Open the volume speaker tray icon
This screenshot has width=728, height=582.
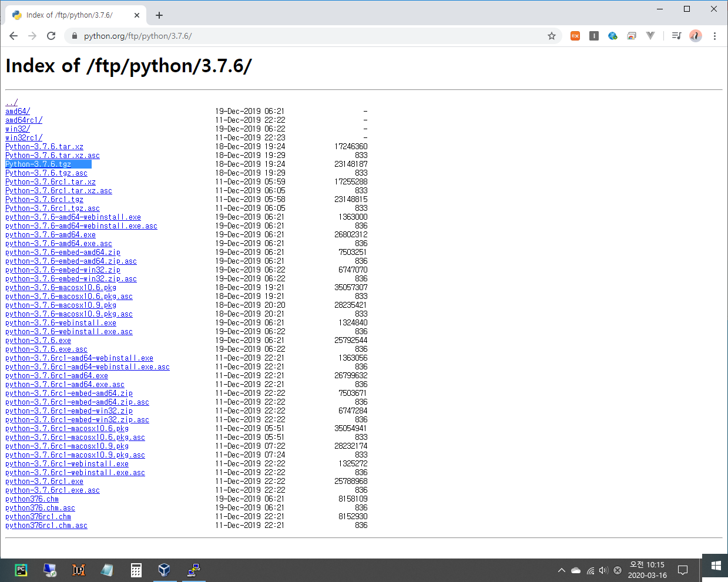click(603, 570)
